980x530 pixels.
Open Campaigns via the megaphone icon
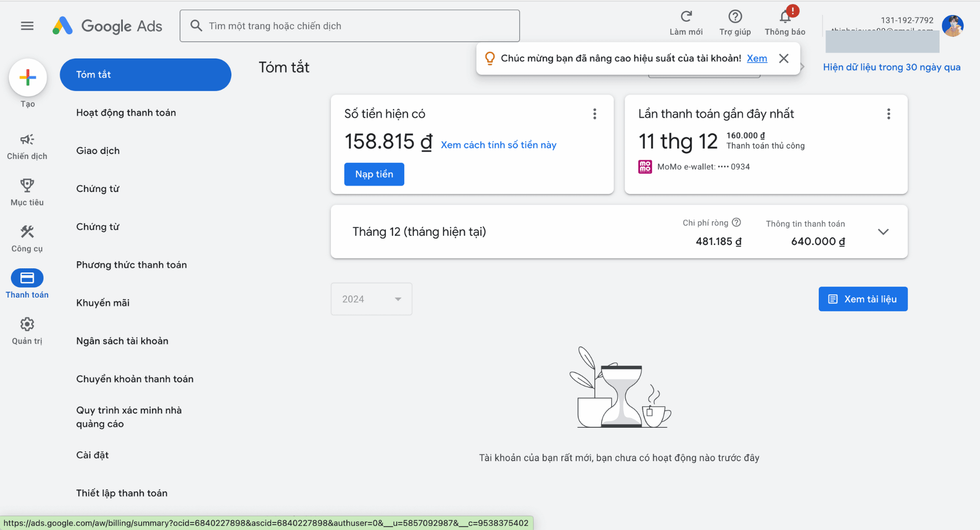27,140
